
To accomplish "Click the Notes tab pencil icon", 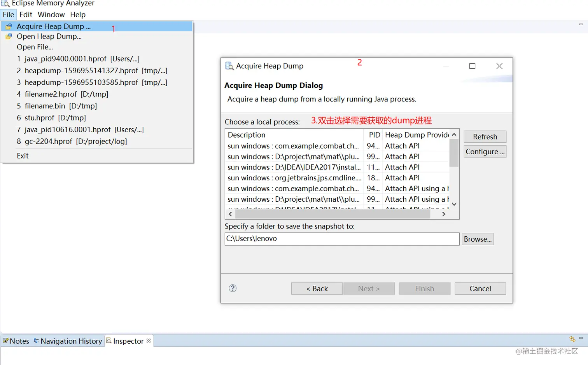I will pos(5,341).
